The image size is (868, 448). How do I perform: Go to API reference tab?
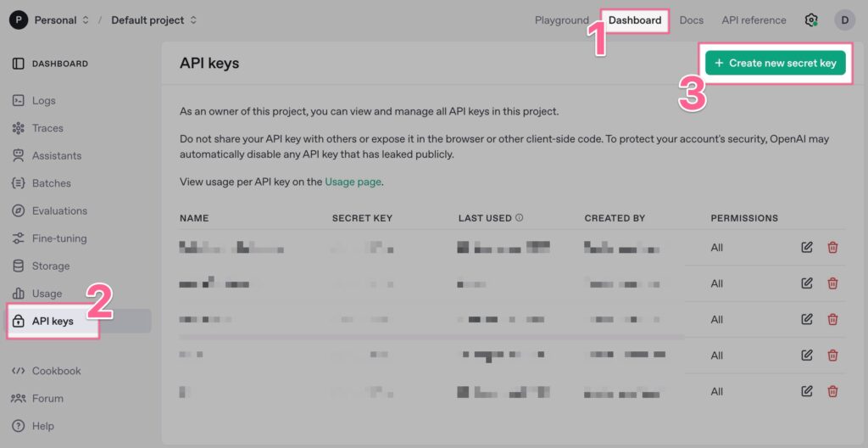pyautogui.click(x=754, y=20)
